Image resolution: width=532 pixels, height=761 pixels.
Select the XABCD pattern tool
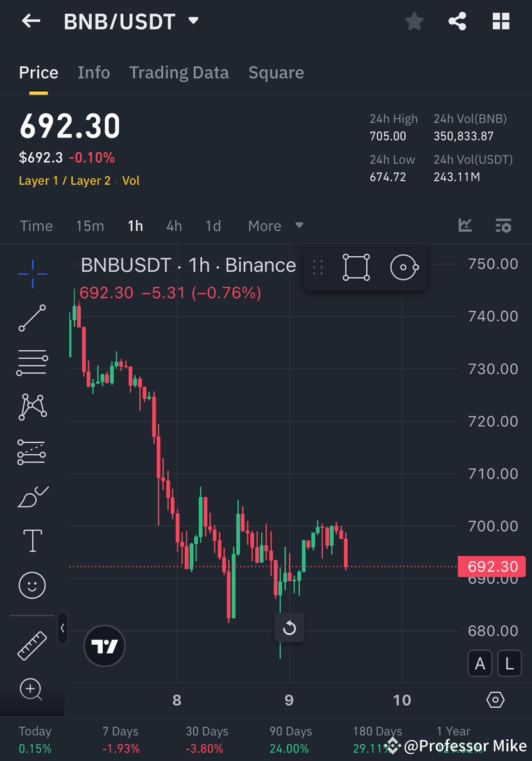tap(31, 407)
